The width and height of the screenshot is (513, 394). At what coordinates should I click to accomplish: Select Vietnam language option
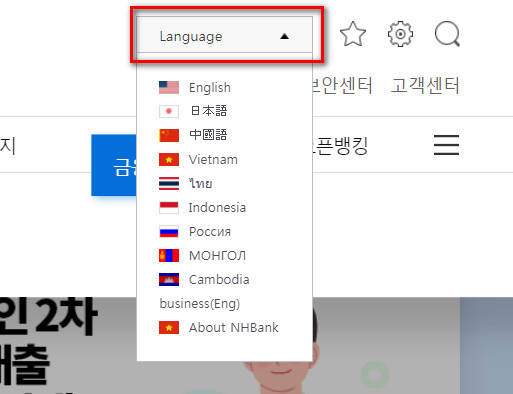click(x=213, y=160)
